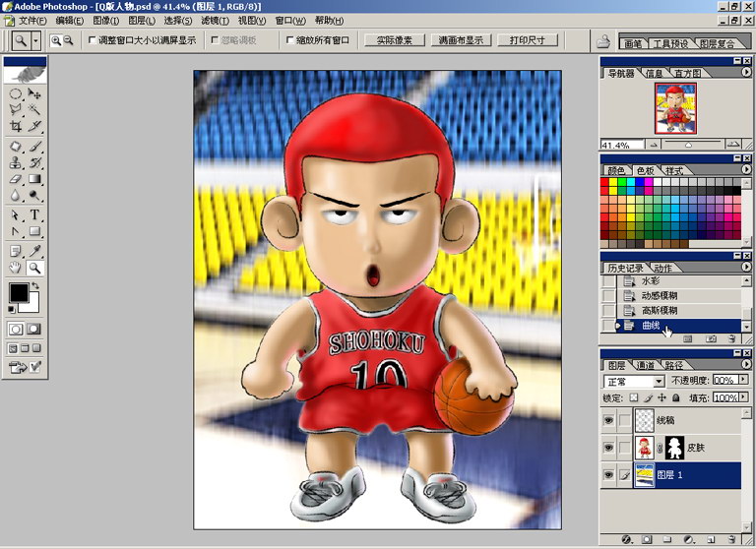Screen dimensions: 756x549
Task: Select the Crop tool
Action: (x=16, y=126)
